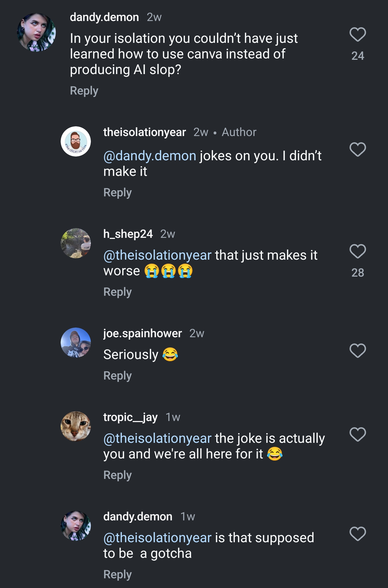Open dandy.demon's avatar on gotcha reply
Image resolution: width=388 pixels, height=588 pixels.
point(76,526)
